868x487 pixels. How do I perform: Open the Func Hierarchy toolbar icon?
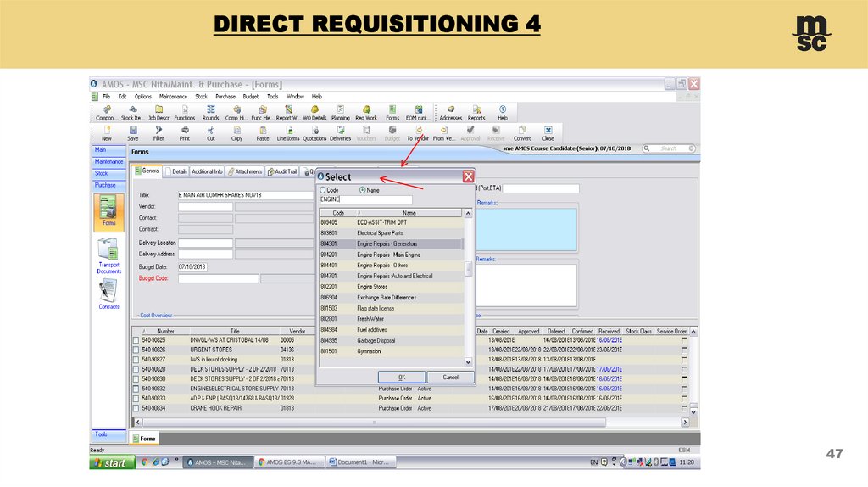coord(263,113)
